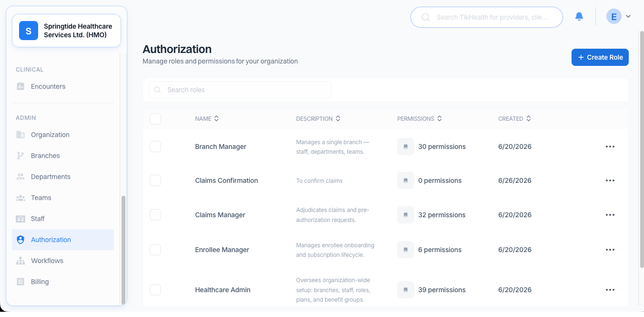Click the Organization building icon

coord(20,135)
